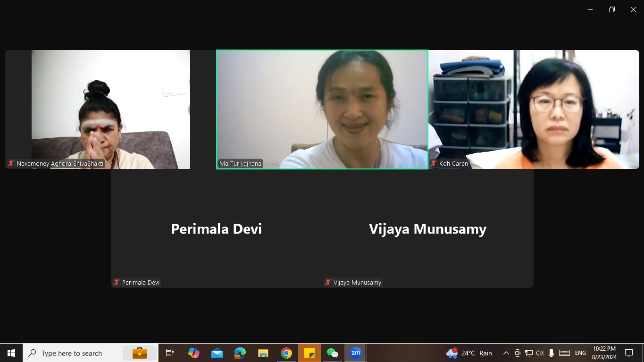Click the muted mic icon beside Vijaya Munusamy
644x362 pixels.
(328, 282)
